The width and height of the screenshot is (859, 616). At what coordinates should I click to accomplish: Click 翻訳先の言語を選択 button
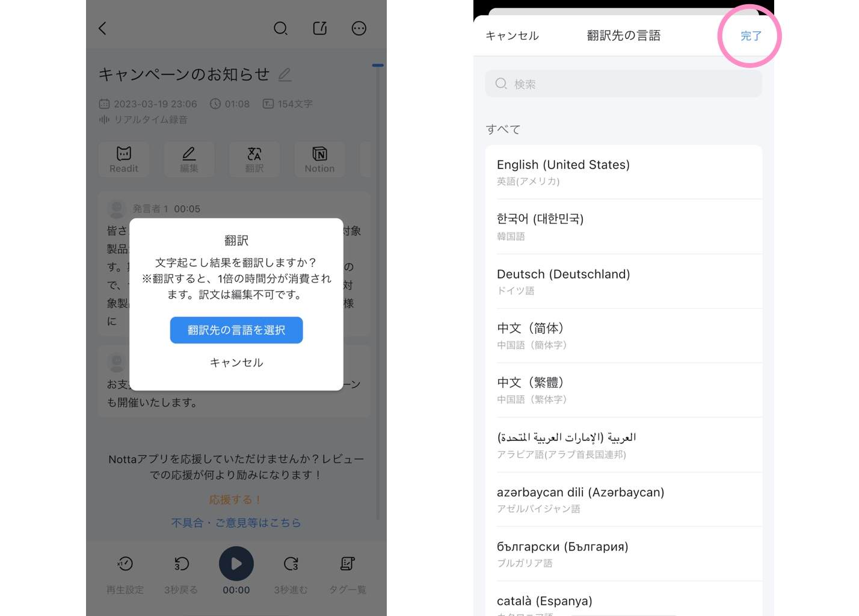point(236,330)
